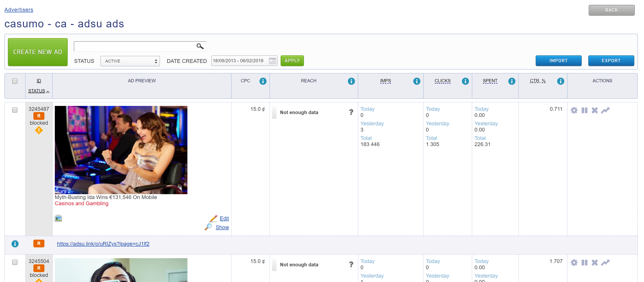
Task: Open the calendar icon beside the date range
Action: click(x=272, y=61)
